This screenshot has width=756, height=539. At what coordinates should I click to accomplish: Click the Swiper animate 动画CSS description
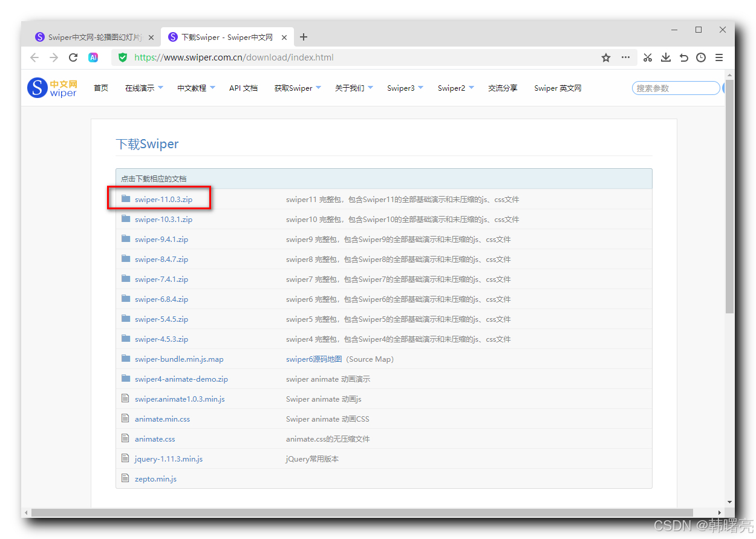pyautogui.click(x=327, y=419)
